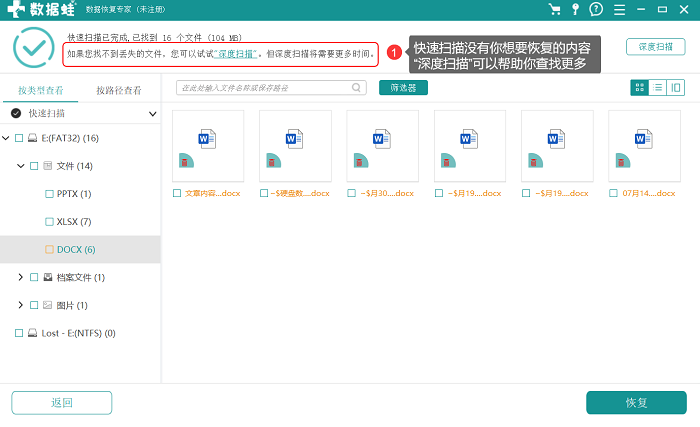The image size is (700, 427).
Task: Click the search magnifier icon
Action: point(356,88)
